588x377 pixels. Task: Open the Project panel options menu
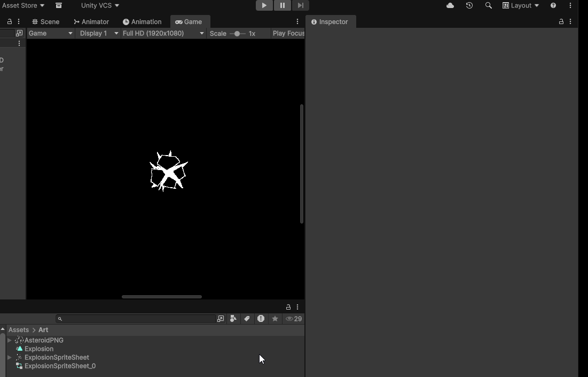[297, 307]
